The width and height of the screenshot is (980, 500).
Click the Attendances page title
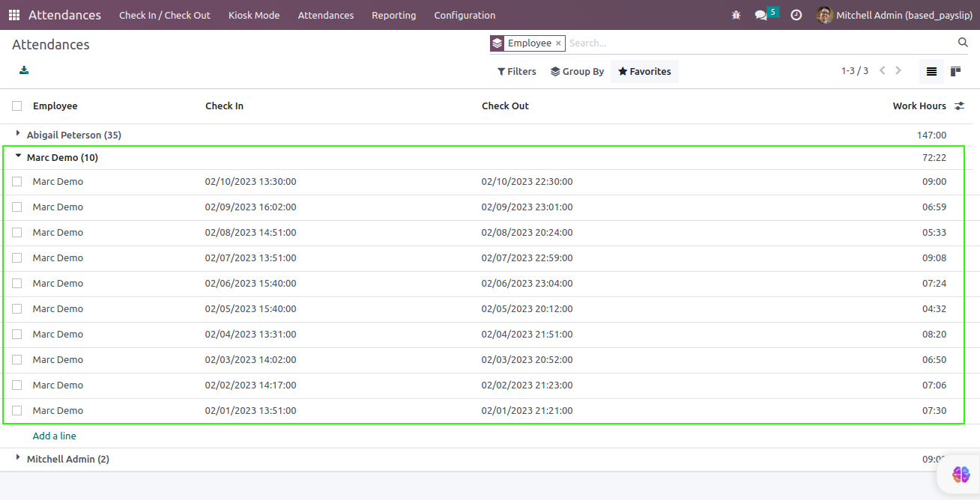[x=51, y=45]
